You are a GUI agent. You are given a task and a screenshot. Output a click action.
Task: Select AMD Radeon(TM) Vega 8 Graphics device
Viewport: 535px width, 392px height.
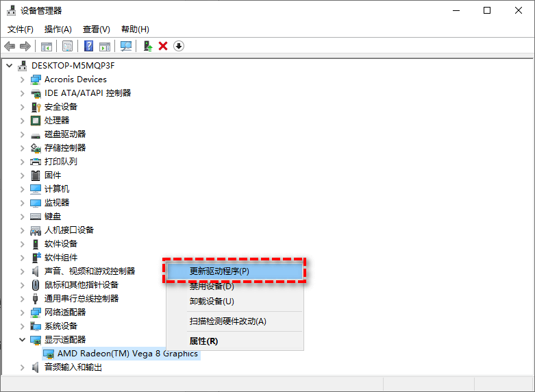point(127,354)
